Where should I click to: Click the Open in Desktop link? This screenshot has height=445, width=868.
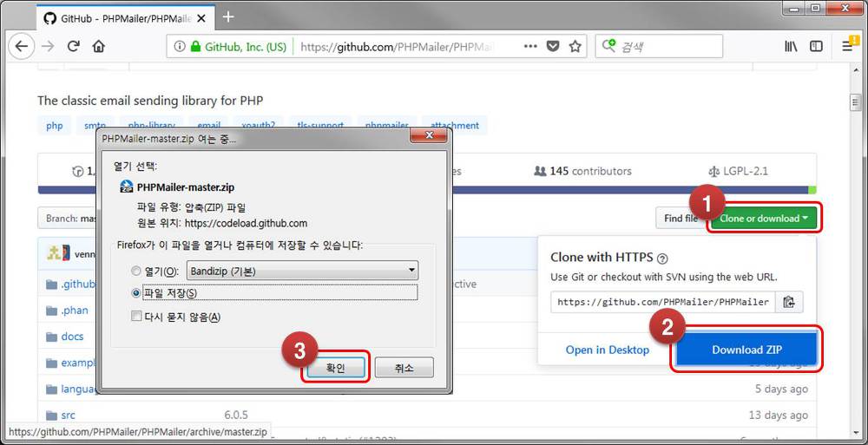[x=608, y=350]
